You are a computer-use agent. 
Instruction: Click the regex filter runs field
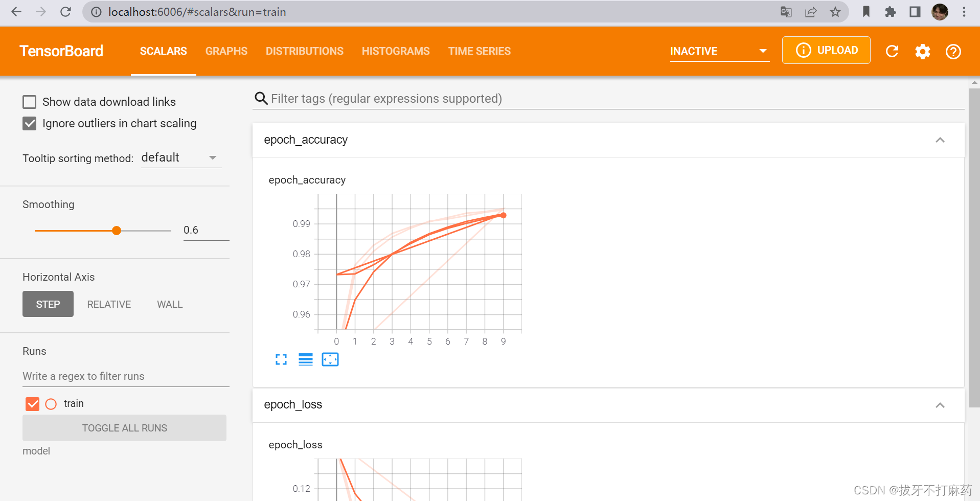(126, 376)
